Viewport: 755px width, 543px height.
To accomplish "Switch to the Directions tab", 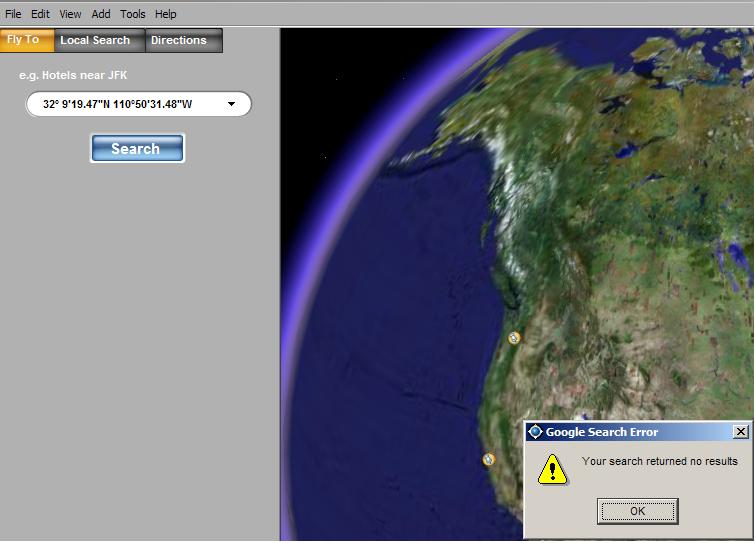I will (x=184, y=40).
